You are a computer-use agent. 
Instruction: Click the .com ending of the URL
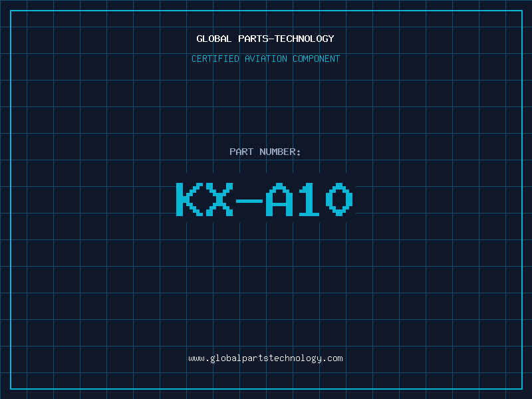332,358
